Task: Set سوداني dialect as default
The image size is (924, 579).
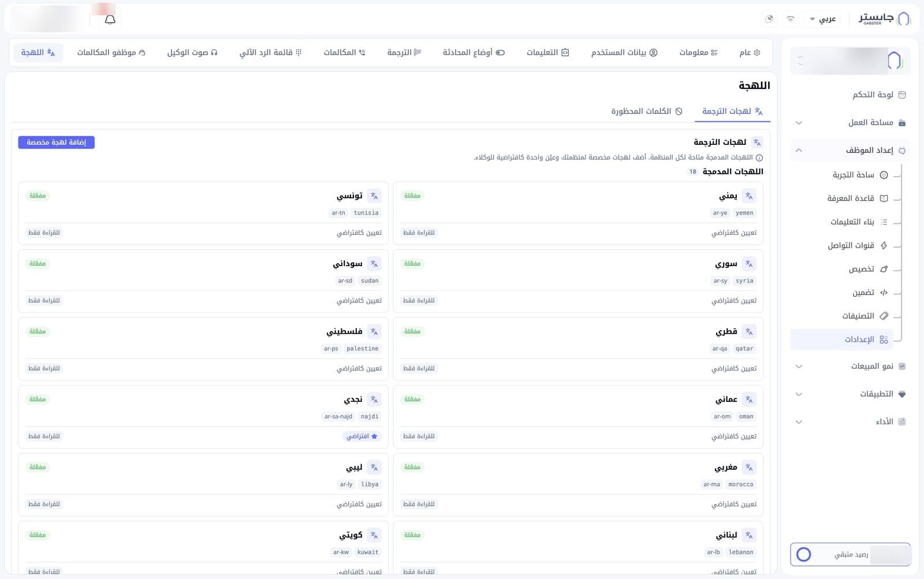Action: 359,301
